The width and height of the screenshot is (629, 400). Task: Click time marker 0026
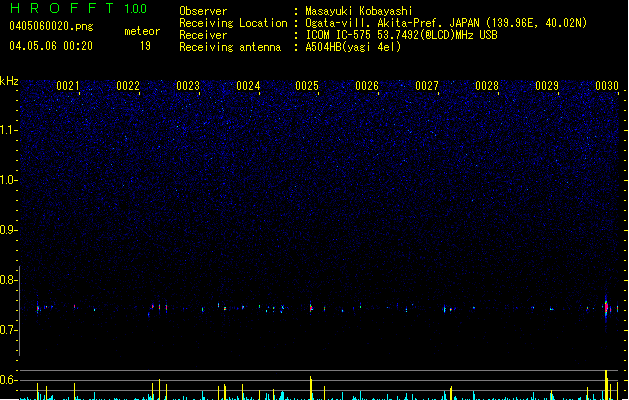pos(367,86)
